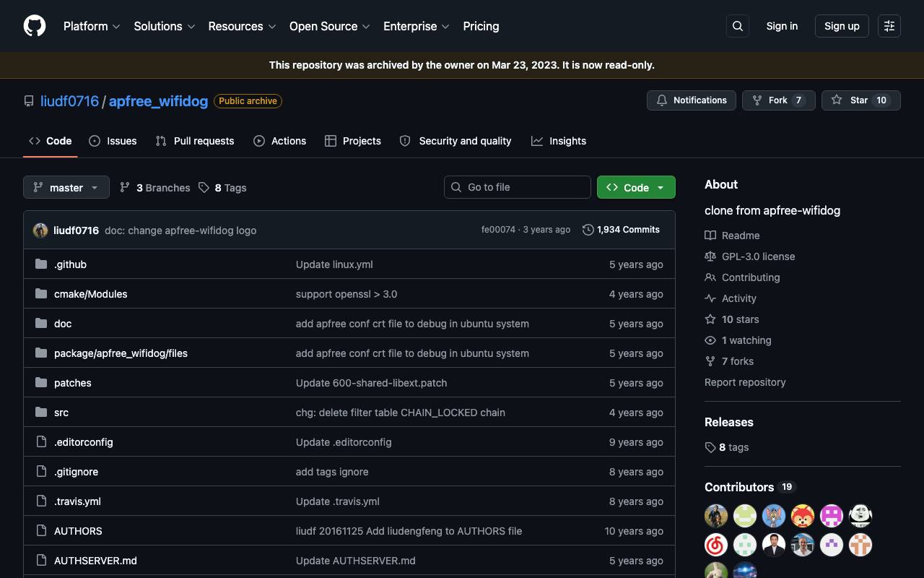Image resolution: width=924 pixels, height=578 pixels.
Task: Open commit 'doc: change apfree-wifidog logo'
Action: coord(180,230)
